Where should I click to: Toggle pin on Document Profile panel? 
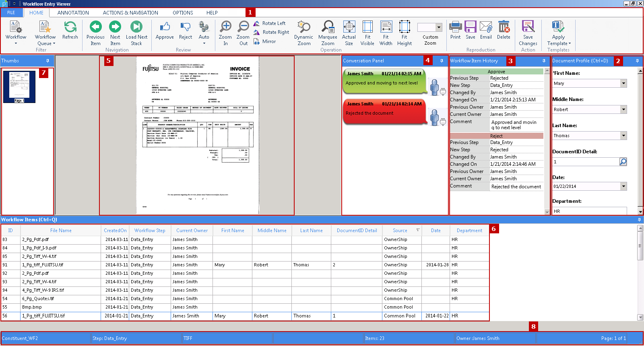click(637, 61)
